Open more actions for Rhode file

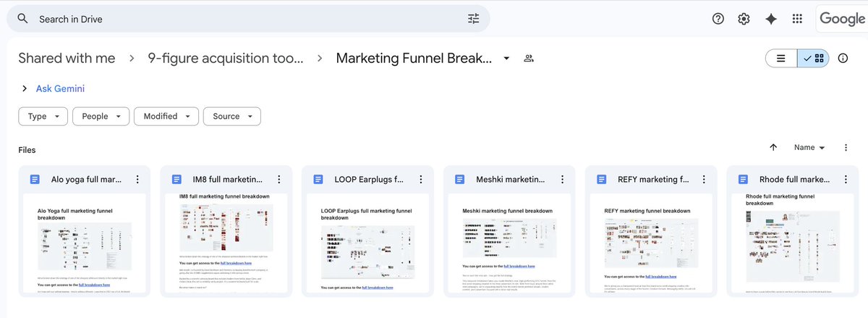tap(846, 180)
